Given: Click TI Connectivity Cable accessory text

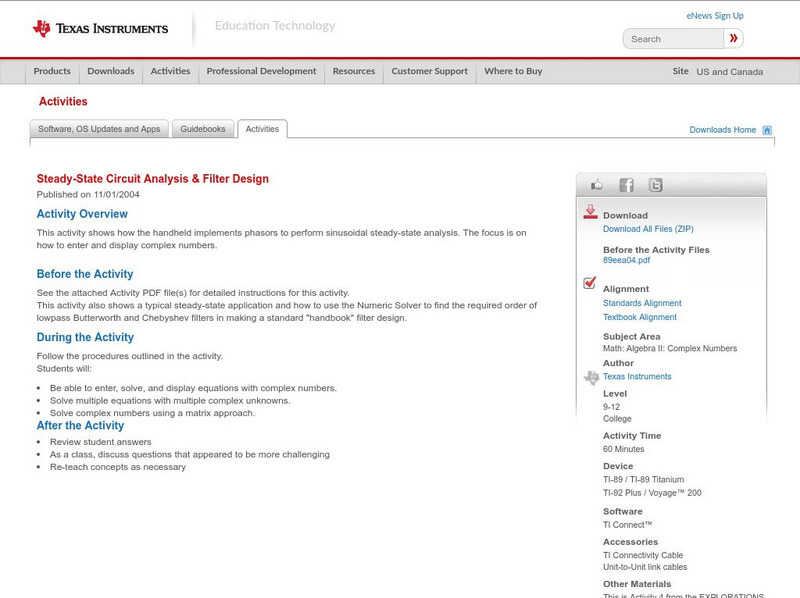Looking at the screenshot, I should pos(643,555).
